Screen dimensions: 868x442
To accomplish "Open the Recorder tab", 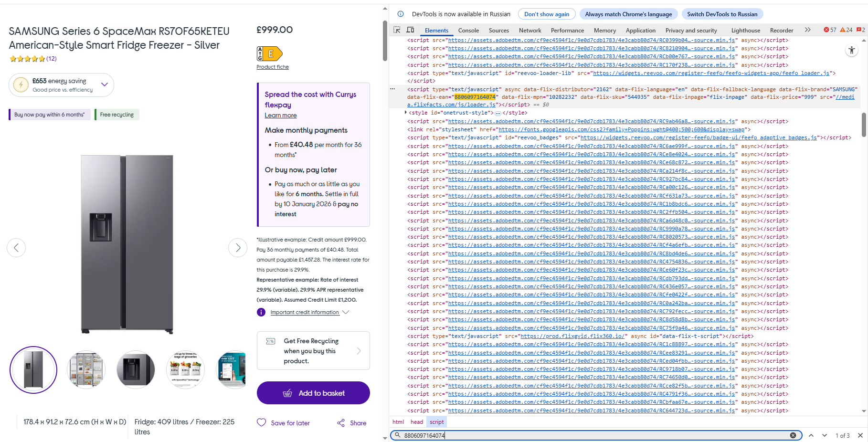I will coord(782,30).
